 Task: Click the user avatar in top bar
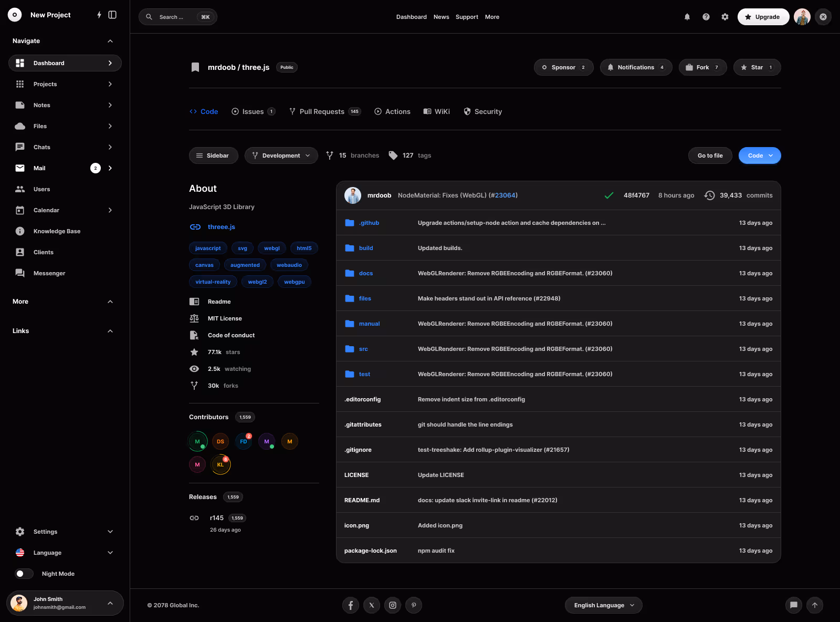coord(802,17)
